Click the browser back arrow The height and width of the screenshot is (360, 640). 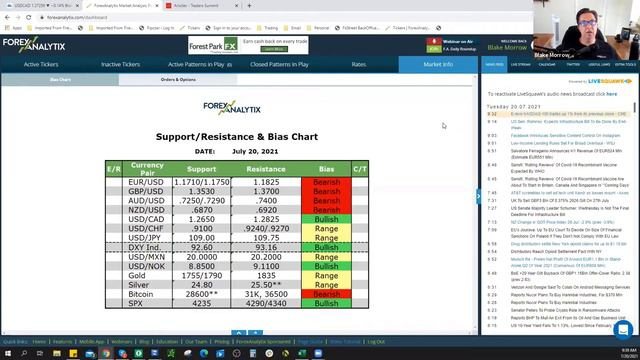pos(7,18)
